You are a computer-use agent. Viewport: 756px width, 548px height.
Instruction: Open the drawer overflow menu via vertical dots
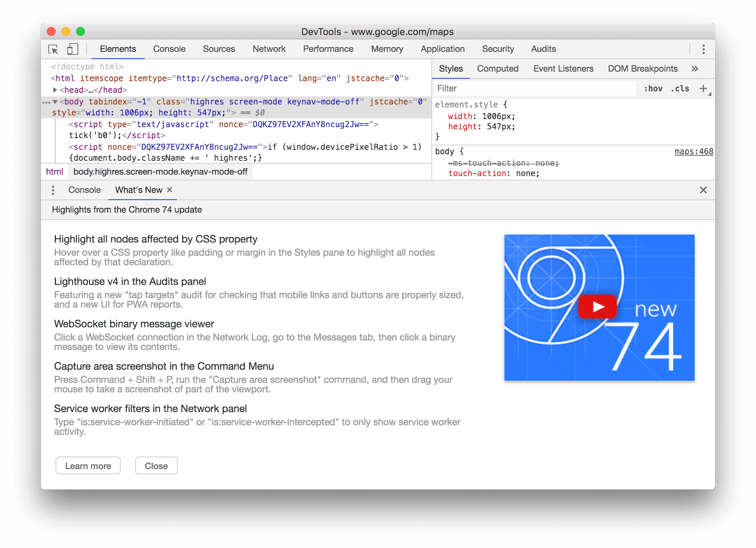click(x=52, y=190)
